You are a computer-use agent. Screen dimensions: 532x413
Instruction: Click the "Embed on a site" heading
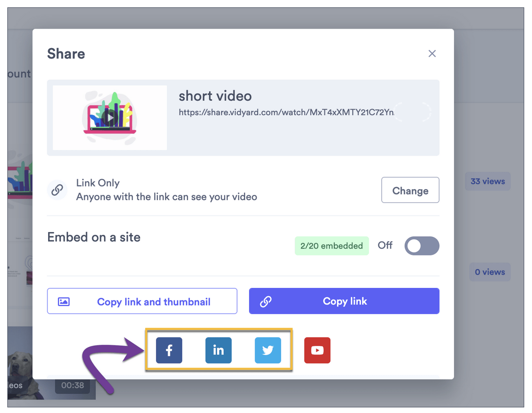94,237
